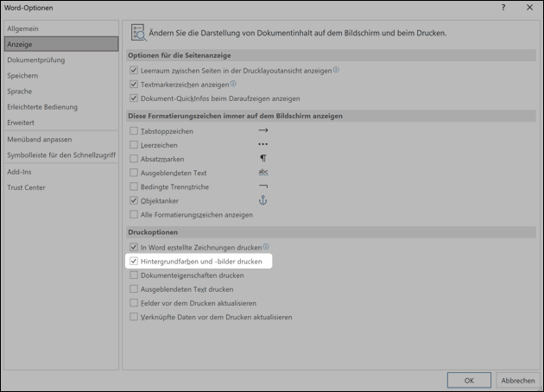544x392 pixels.
Task: Enable the Leerzeichen checkbox
Action: pos(134,145)
